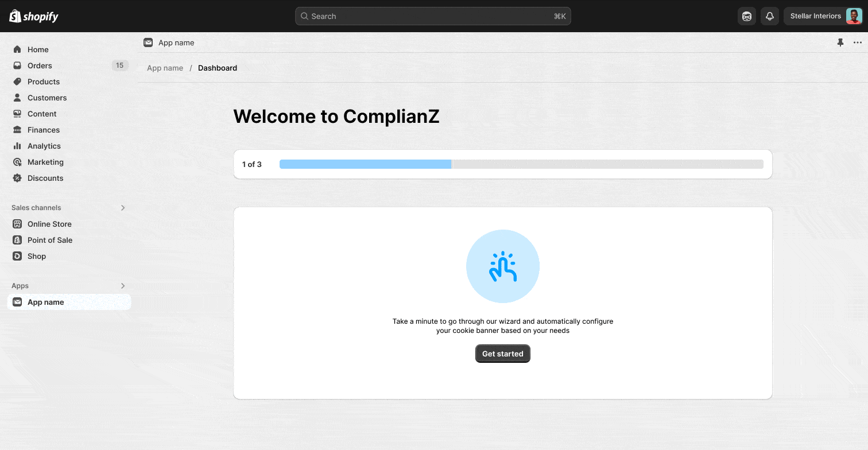Click the Content icon in sidebar
The image size is (868, 450).
17,114
